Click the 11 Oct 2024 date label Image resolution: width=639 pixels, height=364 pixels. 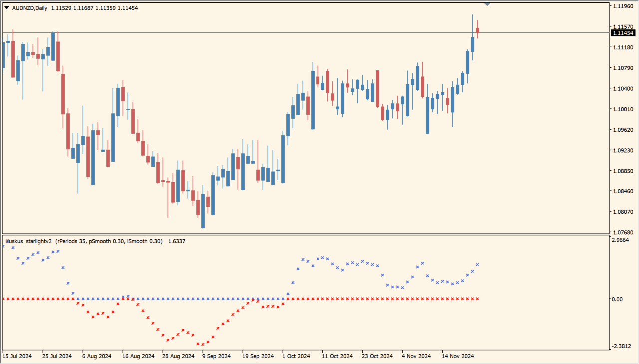[x=337, y=356]
